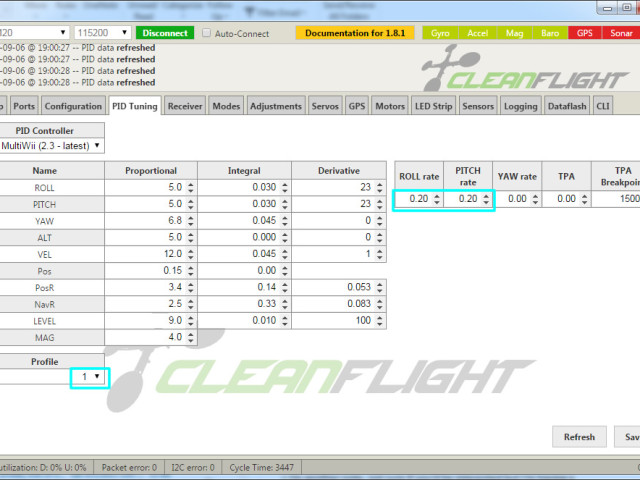This screenshot has height=480, width=640.
Task: Open the GPS tab
Action: (x=357, y=106)
